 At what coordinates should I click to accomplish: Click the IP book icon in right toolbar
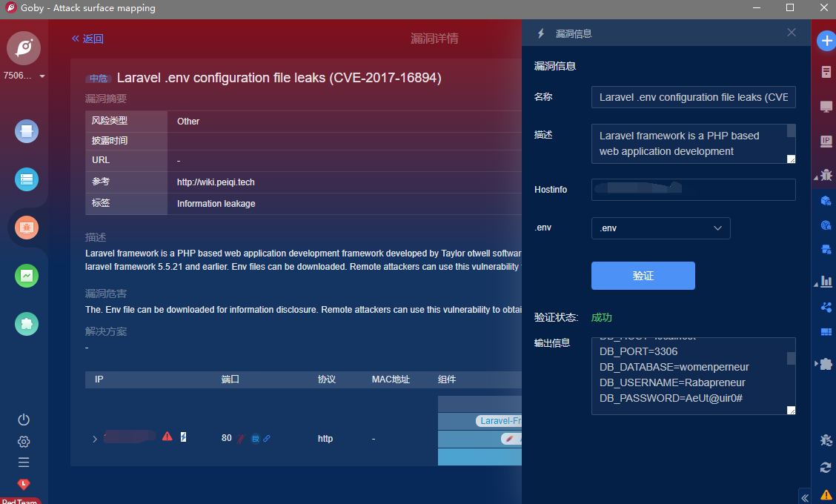pyautogui.click(x=826, y=141)
